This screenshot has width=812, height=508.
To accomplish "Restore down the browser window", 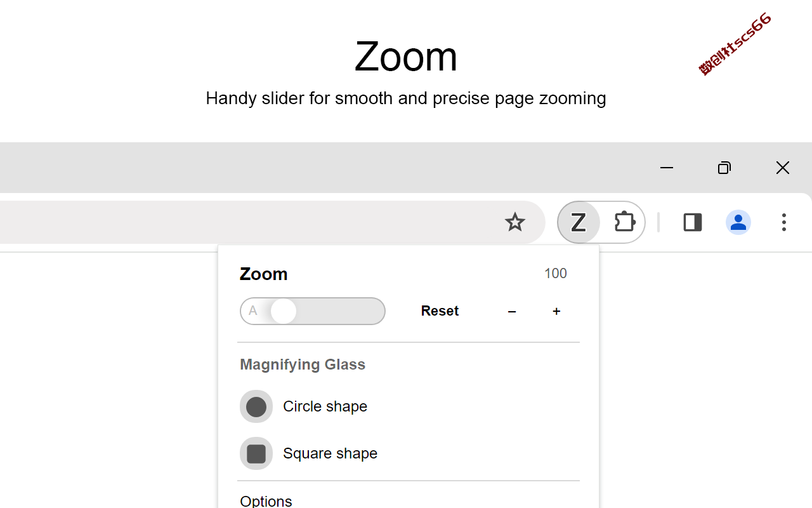I will pyautogui.click(x=724, y=168).
